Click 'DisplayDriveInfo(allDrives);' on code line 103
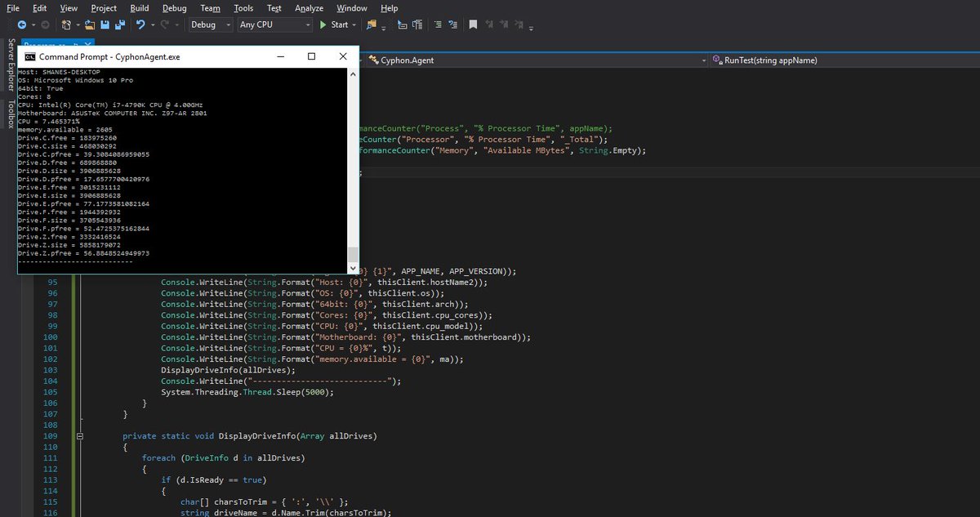This screenshot has height=517, width=980. coord(228,370)
